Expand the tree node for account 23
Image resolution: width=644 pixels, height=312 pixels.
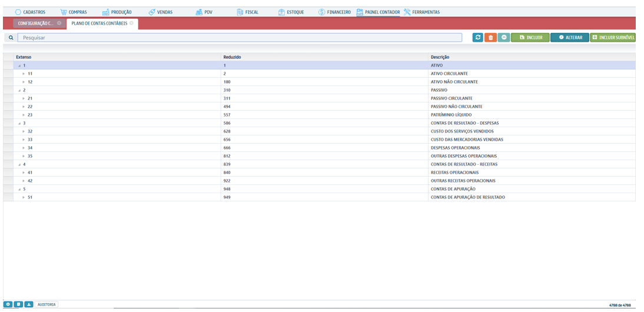pyautogui.click(x=24, y=115)
